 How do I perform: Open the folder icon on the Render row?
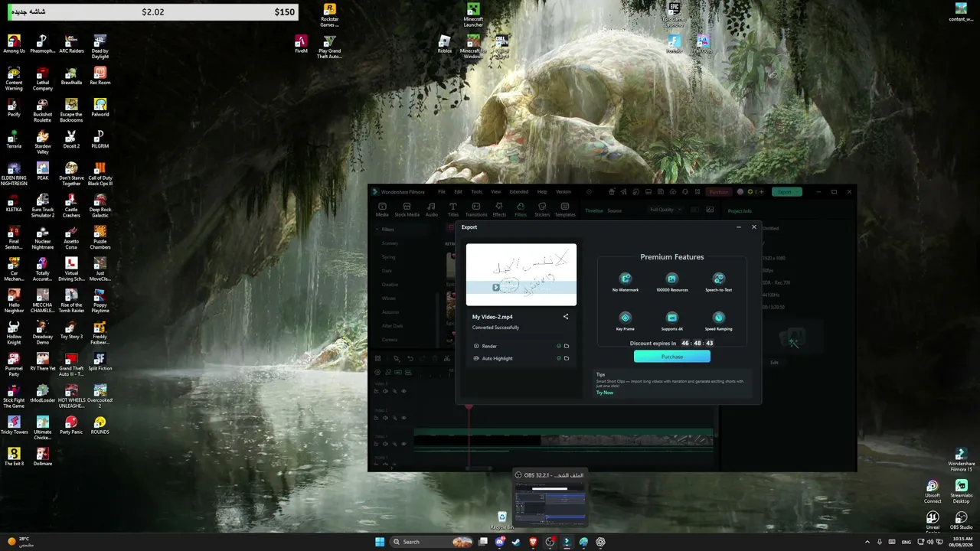567,346
